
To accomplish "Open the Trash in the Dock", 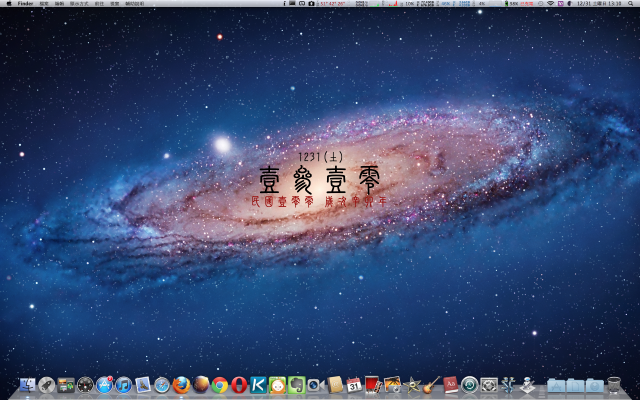I will [x=614, y=385].
